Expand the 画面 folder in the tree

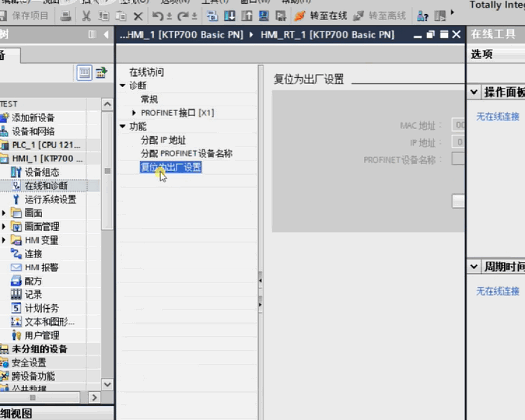[4, 213]
